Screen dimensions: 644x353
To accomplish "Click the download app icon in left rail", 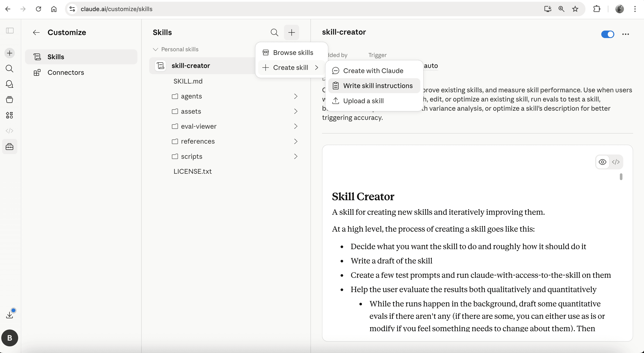I will coord(9,315).
